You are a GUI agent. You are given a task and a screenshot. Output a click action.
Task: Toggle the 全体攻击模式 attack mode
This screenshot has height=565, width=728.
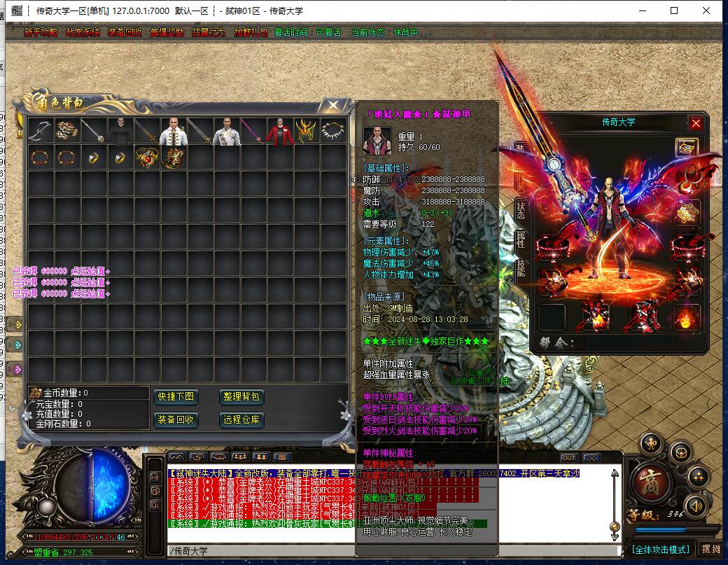click(x=660, y=550)
